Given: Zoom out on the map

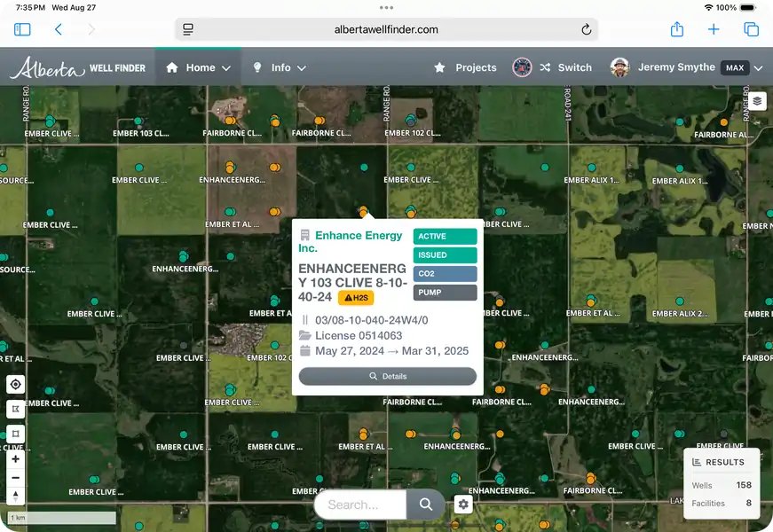Looking at the screenshot, I should tap(15, 477).
